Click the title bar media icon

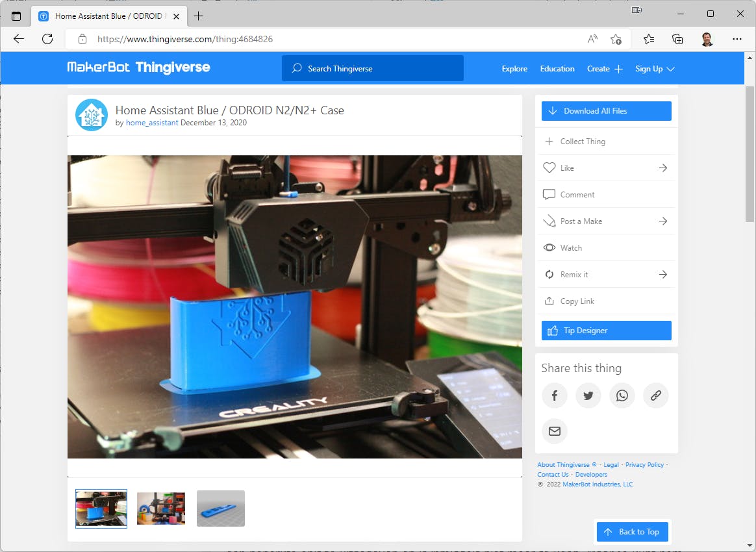636,10
